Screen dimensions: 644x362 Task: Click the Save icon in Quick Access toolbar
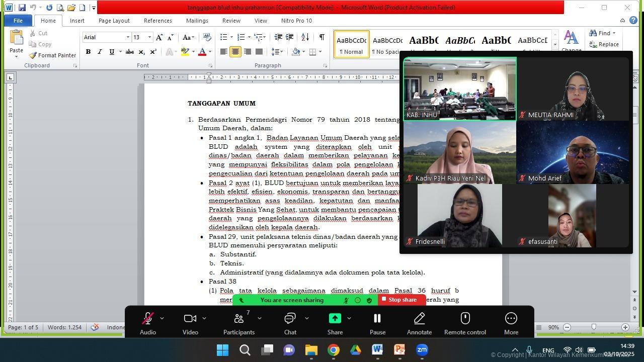22,8
